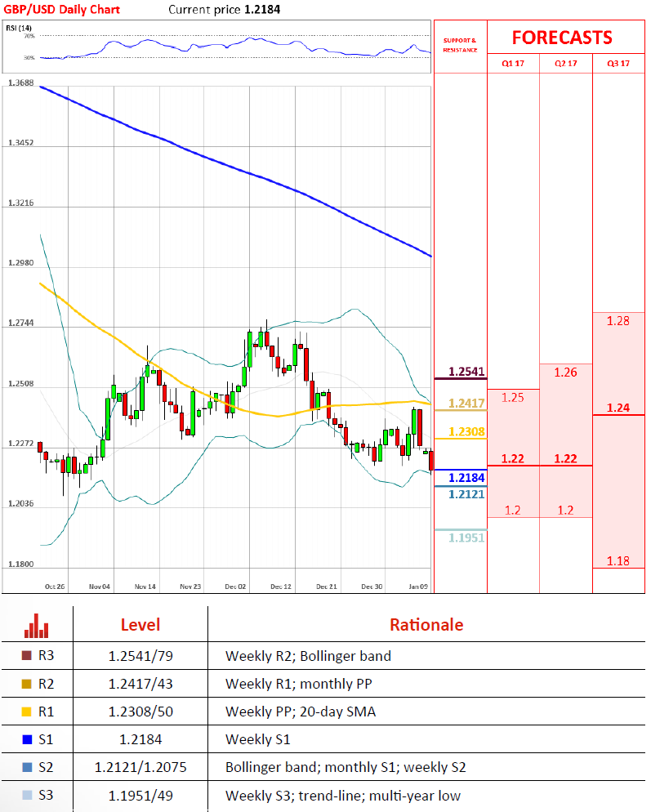
Task: Click the RSI (14) indicator label
Action: click(x=20, y=28)
